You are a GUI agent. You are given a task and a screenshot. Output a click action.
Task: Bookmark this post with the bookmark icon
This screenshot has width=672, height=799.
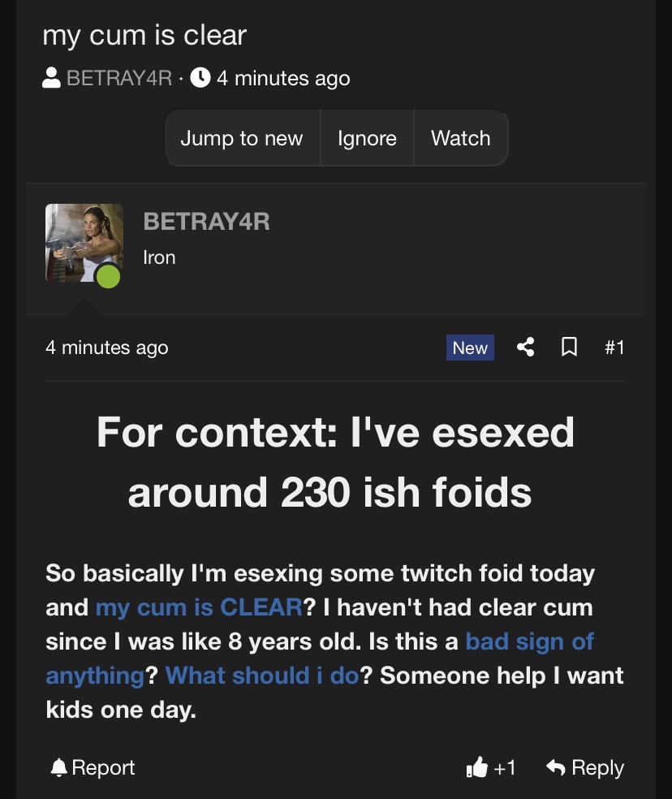point(570,348)
